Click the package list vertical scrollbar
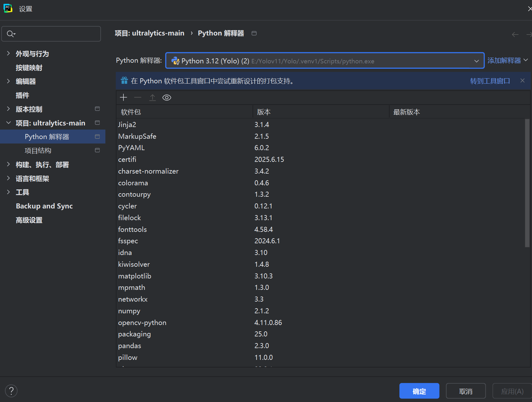 (527, 183)
